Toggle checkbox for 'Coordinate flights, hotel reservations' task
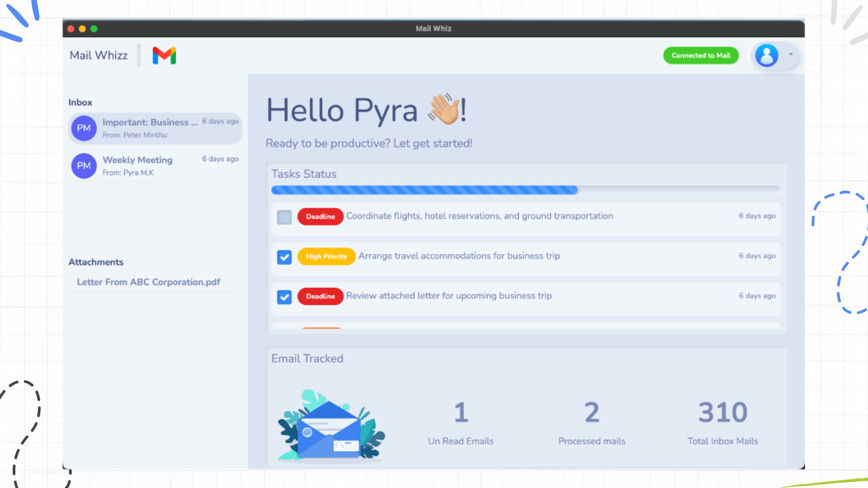The width and height of the screenshot is (868, 488). (284, 216)
